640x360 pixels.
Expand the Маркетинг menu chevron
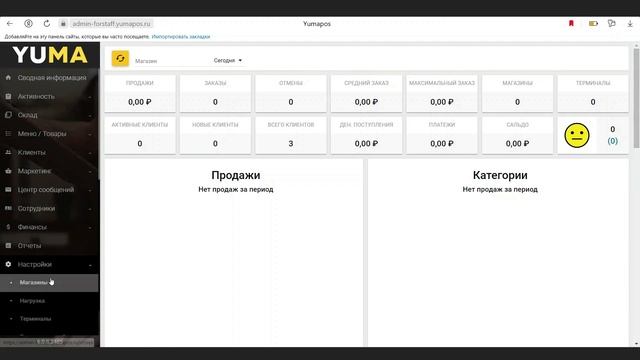(90, 171)
